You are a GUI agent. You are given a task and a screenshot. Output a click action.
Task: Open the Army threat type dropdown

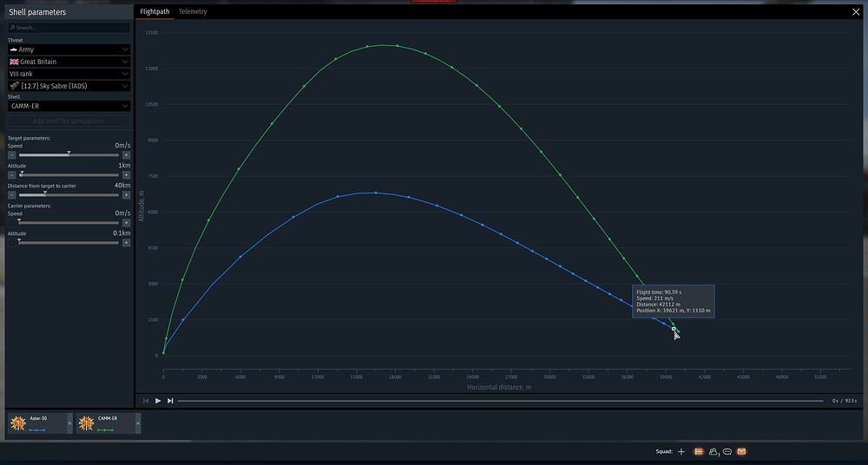click(x=69, y=49)
